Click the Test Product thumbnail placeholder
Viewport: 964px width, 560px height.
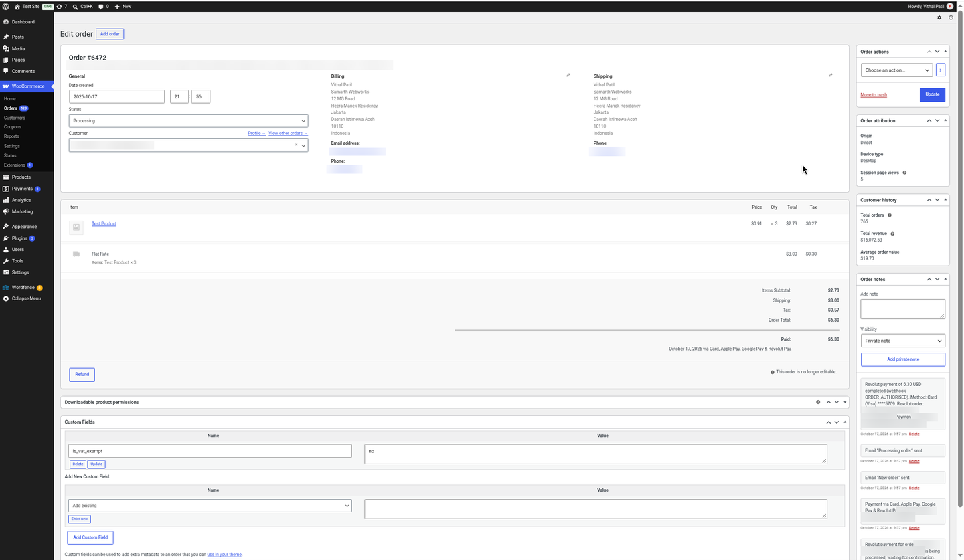pyautogui.click(x=76, y=227)
